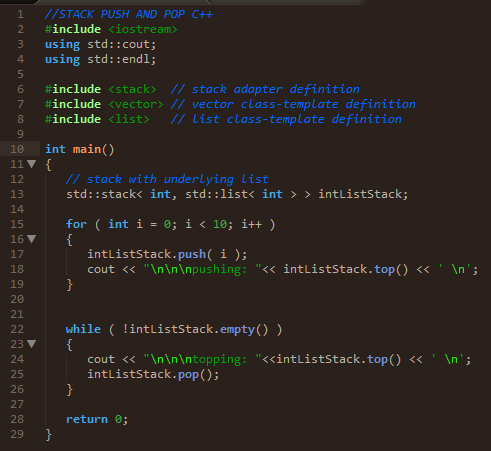Click the stack header include
The width and height of the screenshot is (491, 451).
(x=101, y=89)
